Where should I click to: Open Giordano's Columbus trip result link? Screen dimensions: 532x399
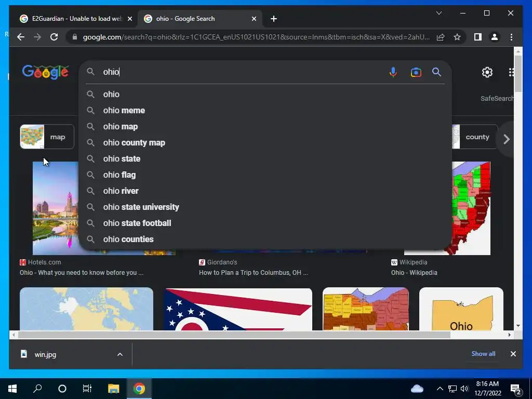point(253,272)
